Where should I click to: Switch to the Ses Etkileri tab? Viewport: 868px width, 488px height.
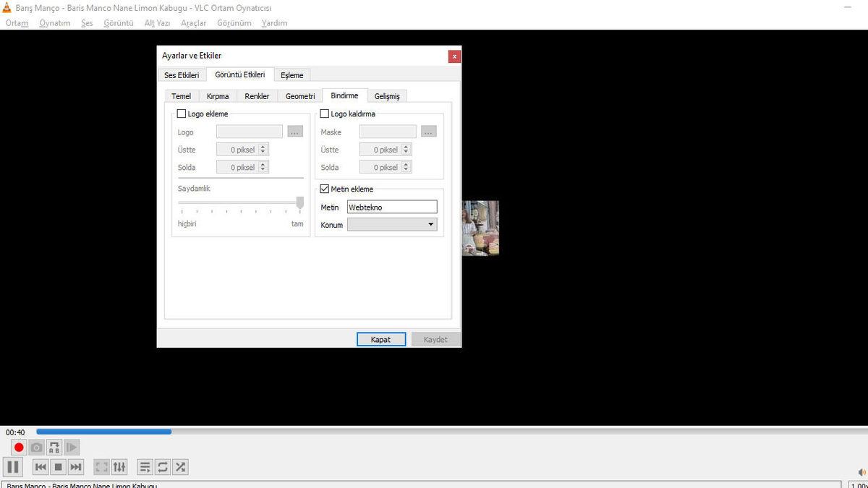click(x=182, y=74)
